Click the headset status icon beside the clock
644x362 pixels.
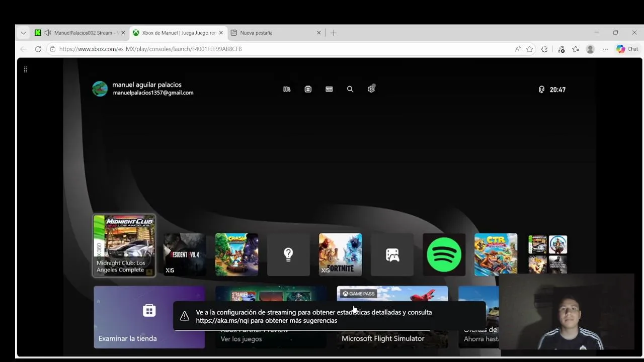coord(541,89)
